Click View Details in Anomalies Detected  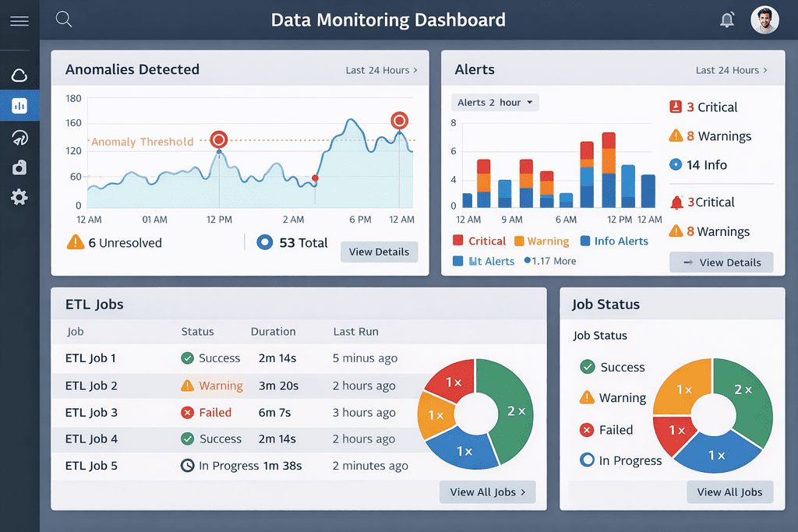point(380,252)
